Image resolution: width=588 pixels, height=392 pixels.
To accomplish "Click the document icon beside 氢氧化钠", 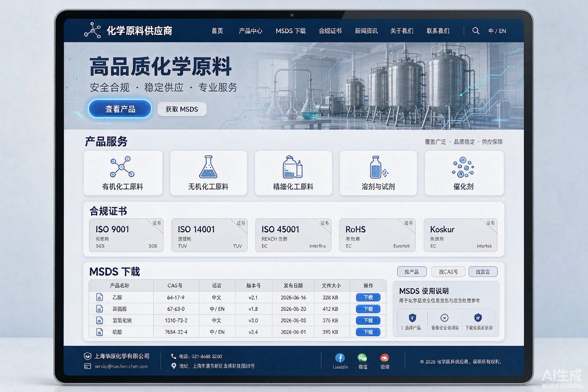I will click(99, 320).
